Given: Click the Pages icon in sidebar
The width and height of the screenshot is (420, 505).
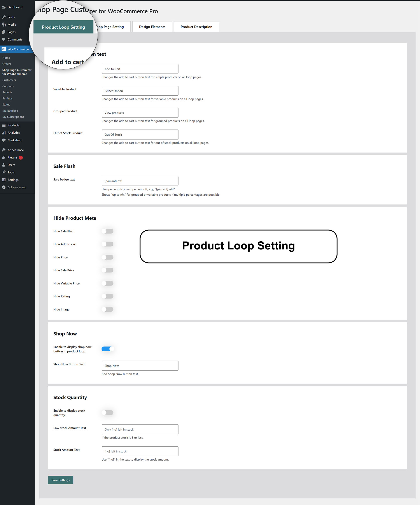Looking at the screenshot, I should pyautogui.click(x=4, y=32).
